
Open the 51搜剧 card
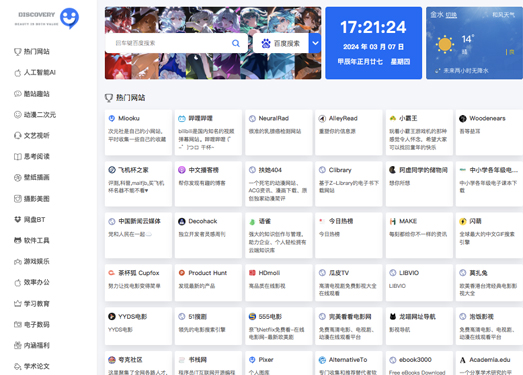(208, 326)
